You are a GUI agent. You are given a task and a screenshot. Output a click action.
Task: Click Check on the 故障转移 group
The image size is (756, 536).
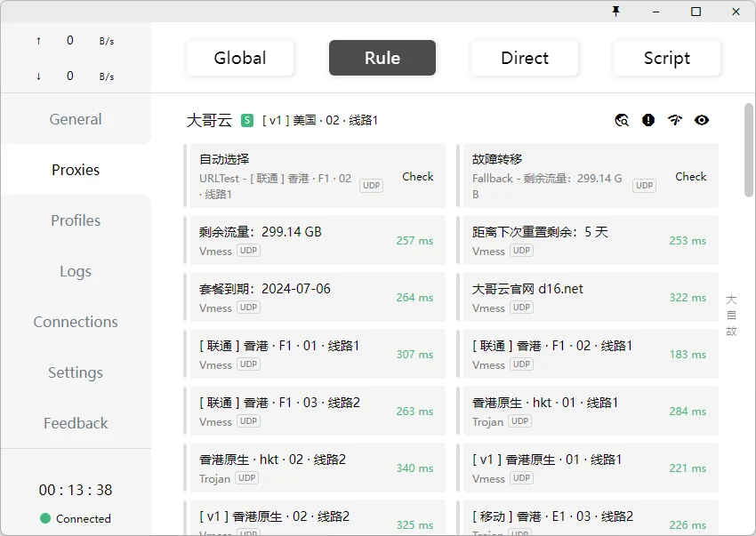pyautogui.click(x=690, y=177)
